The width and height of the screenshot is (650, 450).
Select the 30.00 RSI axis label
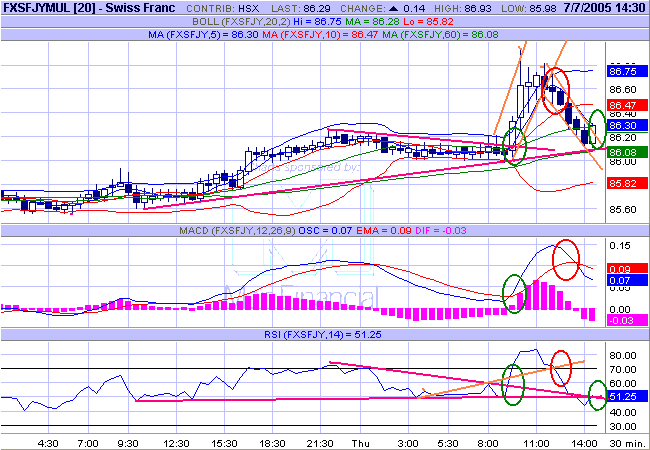click(x=623, y=426)
